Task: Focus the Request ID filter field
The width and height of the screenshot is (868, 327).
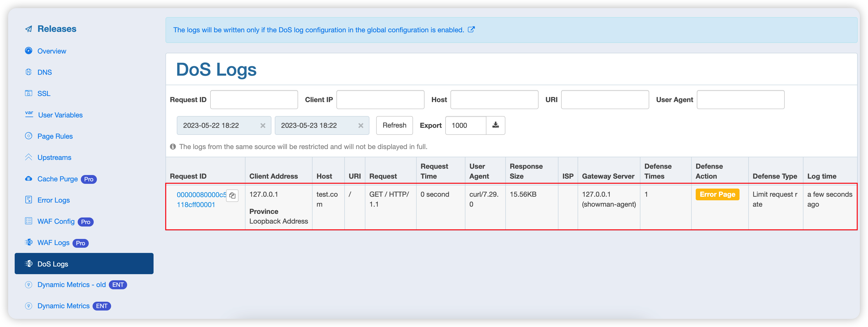Action: click(x=254, y=99)
